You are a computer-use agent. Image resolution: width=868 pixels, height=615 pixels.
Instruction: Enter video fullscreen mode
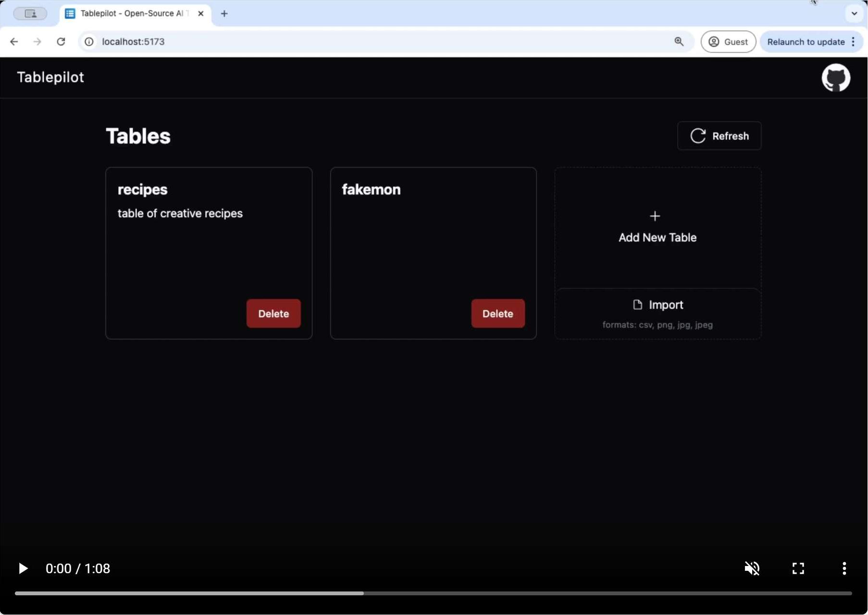pyautogui.click(x=798, y=568)
